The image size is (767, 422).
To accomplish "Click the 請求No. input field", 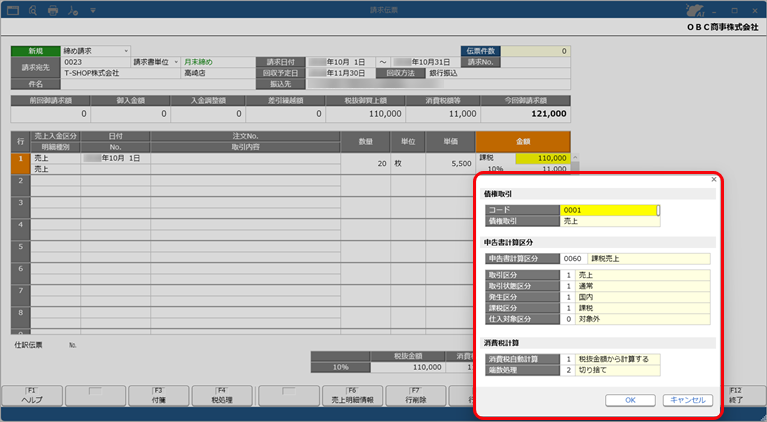I will [535, 62].
